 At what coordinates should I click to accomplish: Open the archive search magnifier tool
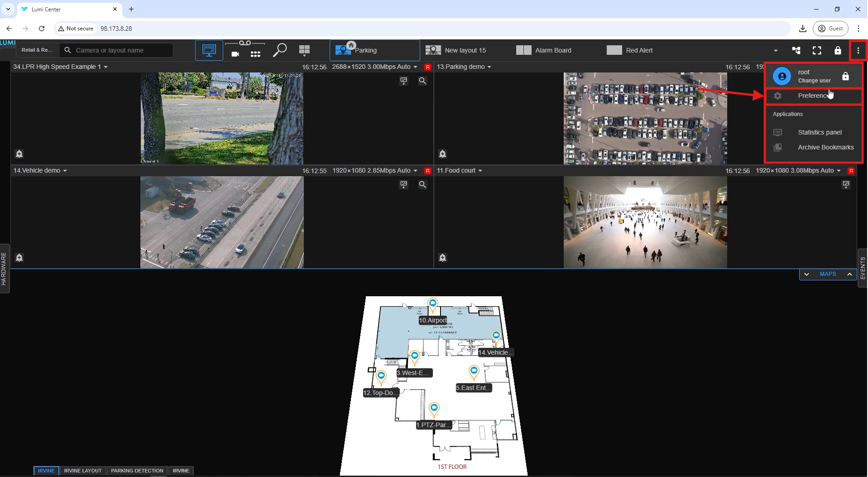coord(280,50)
